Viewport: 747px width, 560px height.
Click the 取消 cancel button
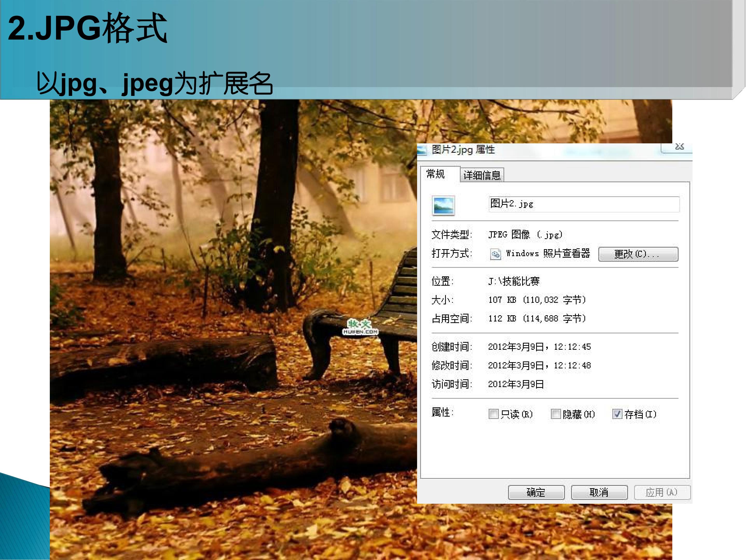[599, 492]
